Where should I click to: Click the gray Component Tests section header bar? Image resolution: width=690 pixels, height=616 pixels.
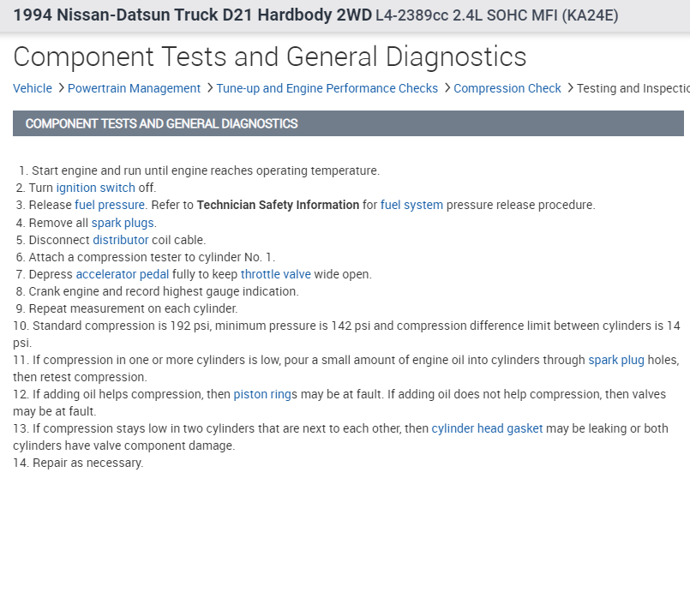click(x=348, y=123)
